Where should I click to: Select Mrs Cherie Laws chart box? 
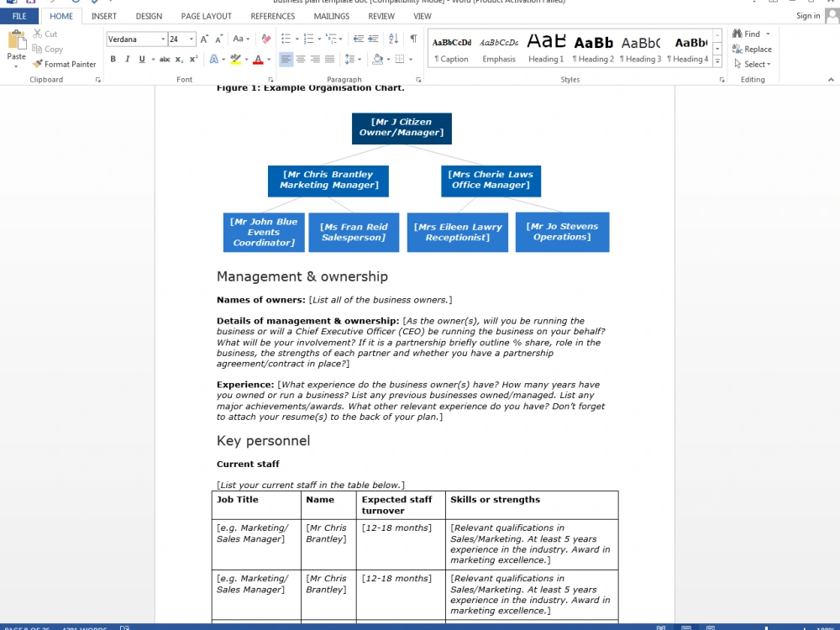491,181
